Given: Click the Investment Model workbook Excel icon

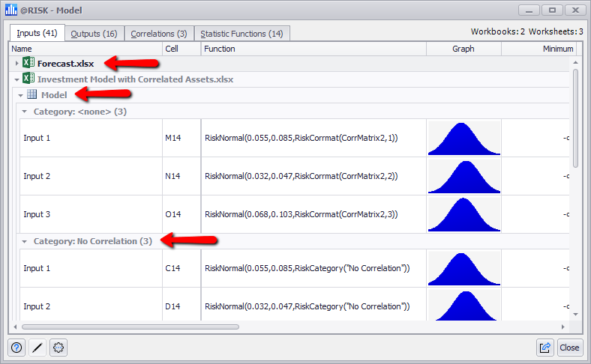Looking at the screenshot, I should (28, 79).
